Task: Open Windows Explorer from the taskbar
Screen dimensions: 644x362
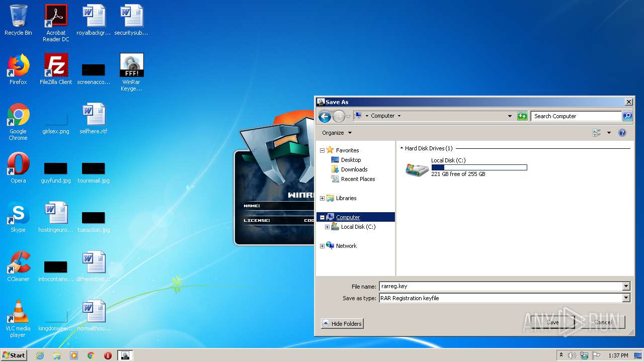Action: (x=57, y=355)
